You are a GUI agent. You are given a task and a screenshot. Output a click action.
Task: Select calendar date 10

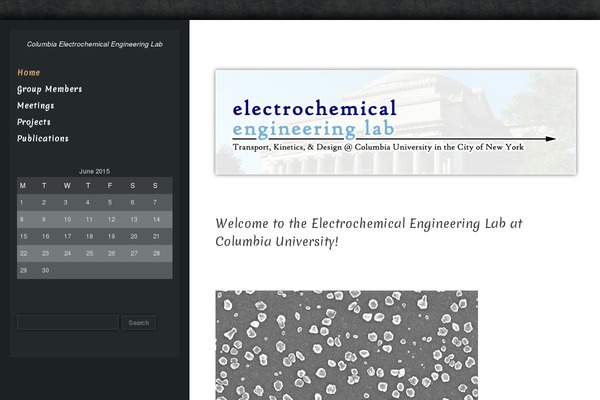67,220
